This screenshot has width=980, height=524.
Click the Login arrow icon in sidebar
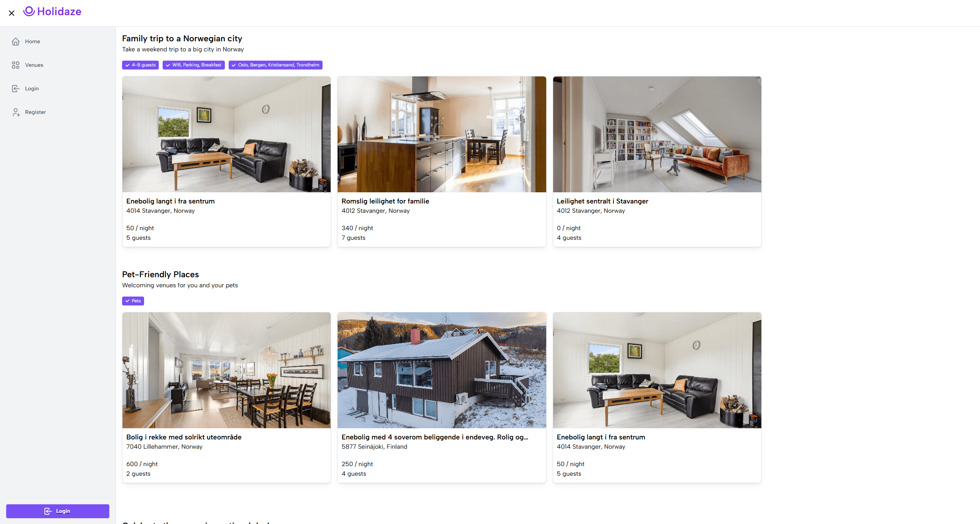click(x=15, y=88)
